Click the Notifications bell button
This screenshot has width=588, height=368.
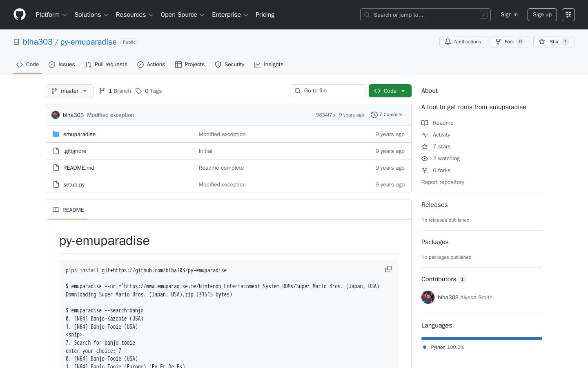pos(463,42)
